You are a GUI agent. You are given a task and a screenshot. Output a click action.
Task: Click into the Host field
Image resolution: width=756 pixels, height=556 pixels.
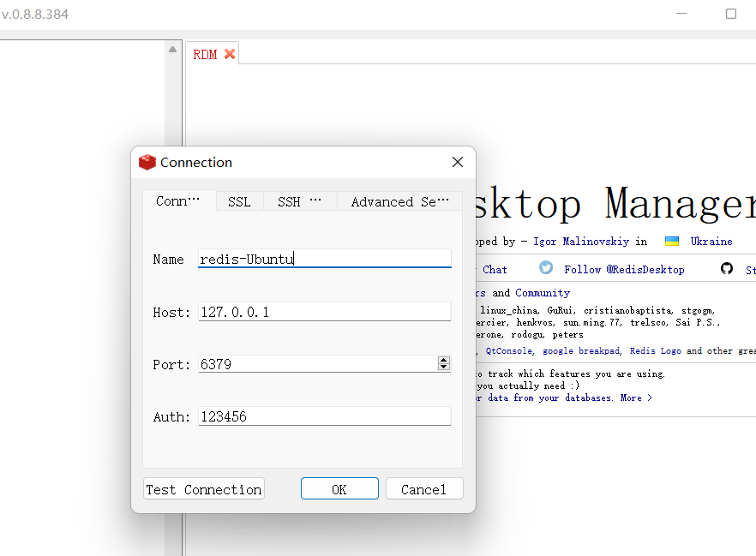(x=324, y=312)
